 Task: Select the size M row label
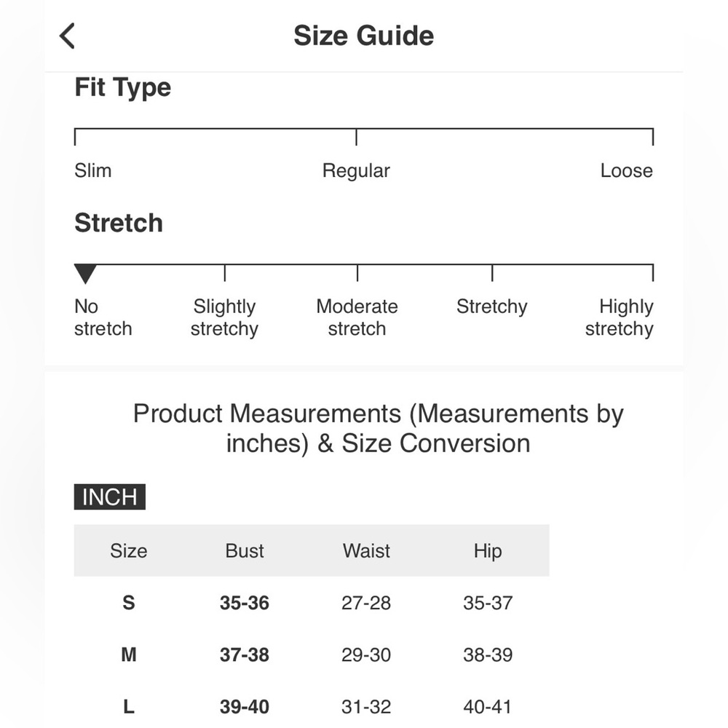point(129,655)
